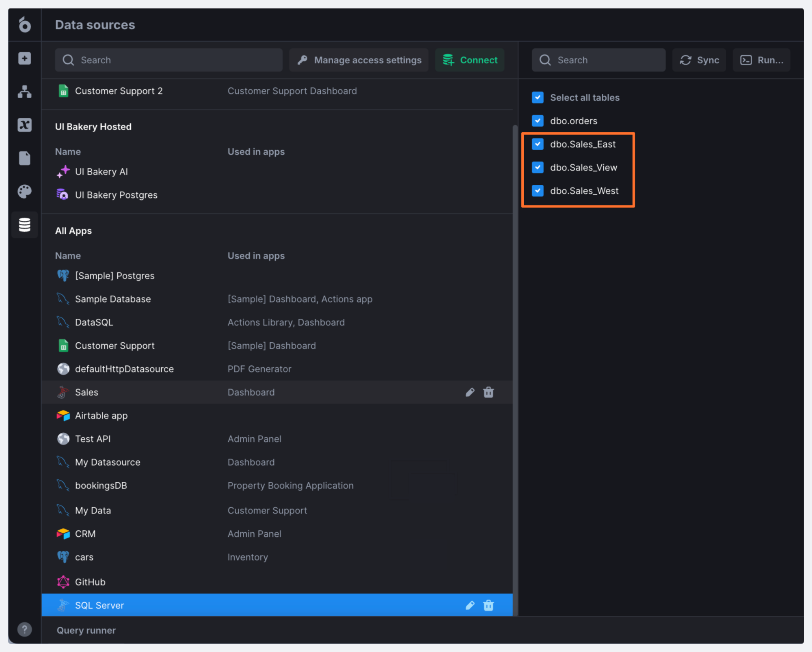Image resolution: width=812 pixels, height=652 pixels.
Task: Click the [Sample] Postgres elephant icon
Action: (x=63, y=275)
